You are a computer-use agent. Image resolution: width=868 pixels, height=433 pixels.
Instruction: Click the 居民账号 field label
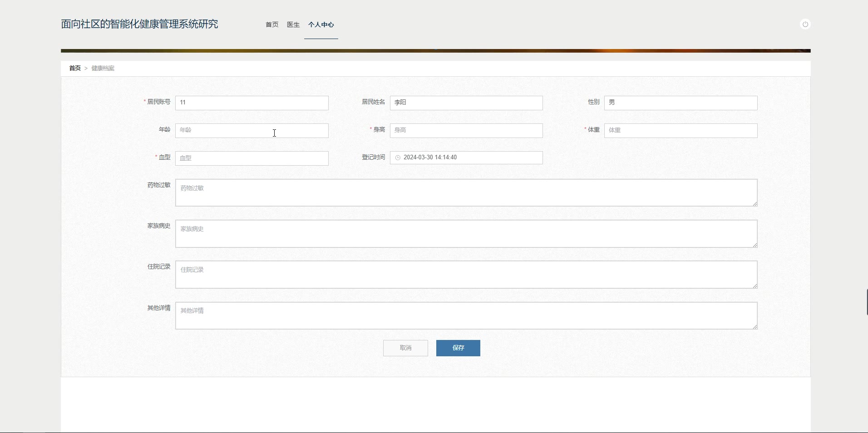[x=158, y=102]
